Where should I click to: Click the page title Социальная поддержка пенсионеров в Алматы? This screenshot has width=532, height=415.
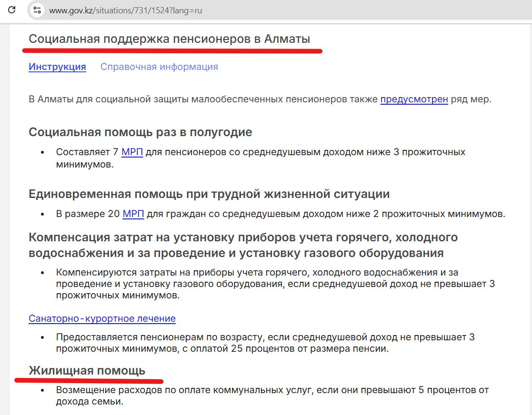pyautogui.click(x=169, y=39)
